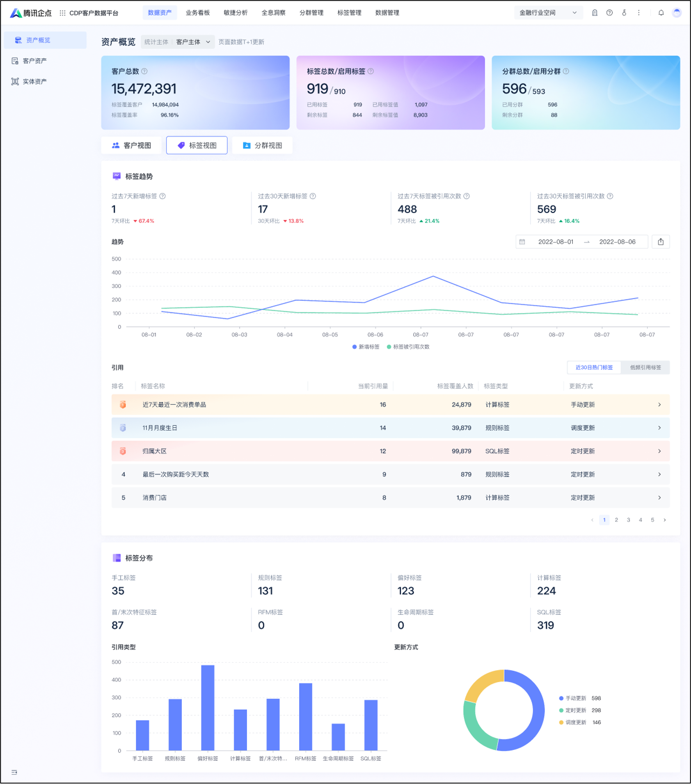Show info for 过去30天新增标签
This screenshot has height=784, width=691.
pyautogui.click(x=313, y=196)
